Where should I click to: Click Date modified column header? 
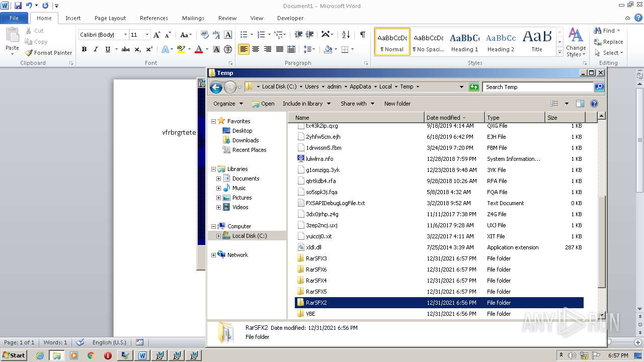click(x=454, y=118)
